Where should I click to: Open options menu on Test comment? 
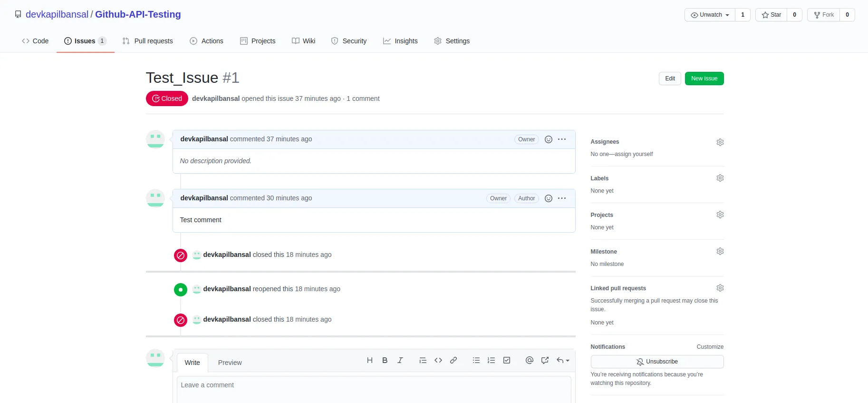562,198
